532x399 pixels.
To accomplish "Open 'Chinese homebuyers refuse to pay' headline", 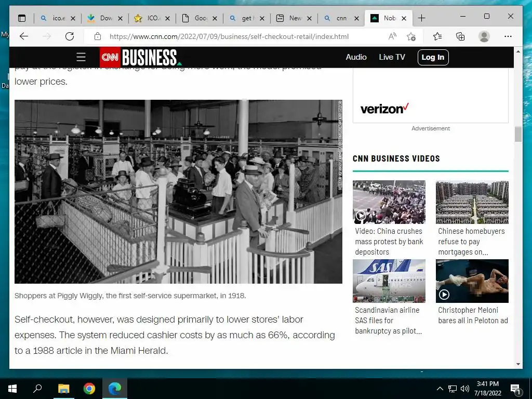I will 471,242.
